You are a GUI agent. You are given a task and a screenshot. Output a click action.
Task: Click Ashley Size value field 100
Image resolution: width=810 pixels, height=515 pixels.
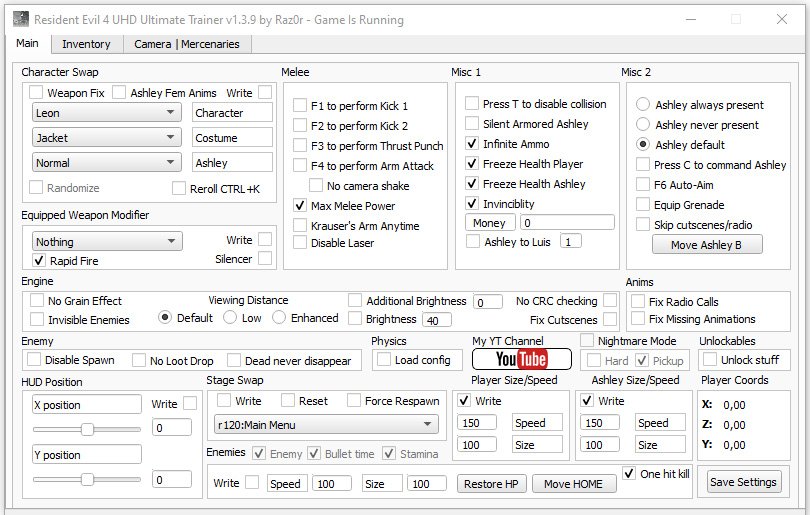599,444
